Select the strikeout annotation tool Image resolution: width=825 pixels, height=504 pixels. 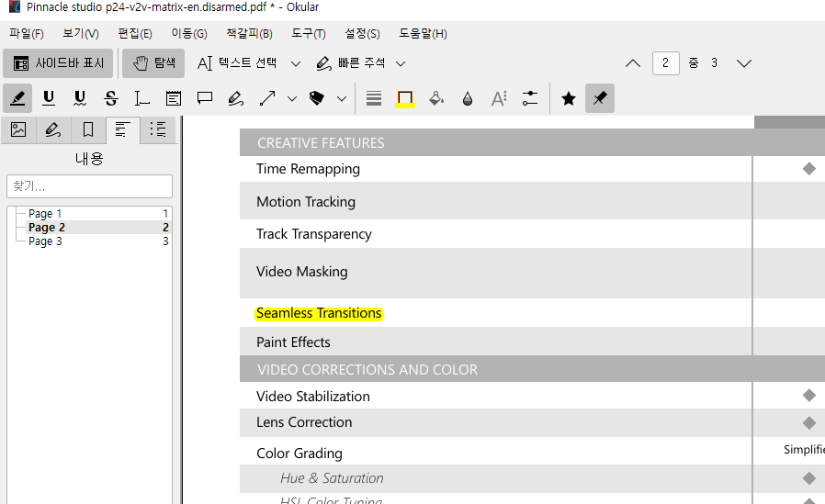tap(111, 98)
